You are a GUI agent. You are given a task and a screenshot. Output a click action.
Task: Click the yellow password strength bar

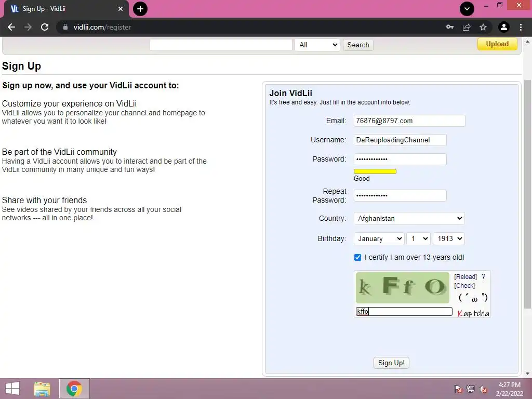coord(375,171)
